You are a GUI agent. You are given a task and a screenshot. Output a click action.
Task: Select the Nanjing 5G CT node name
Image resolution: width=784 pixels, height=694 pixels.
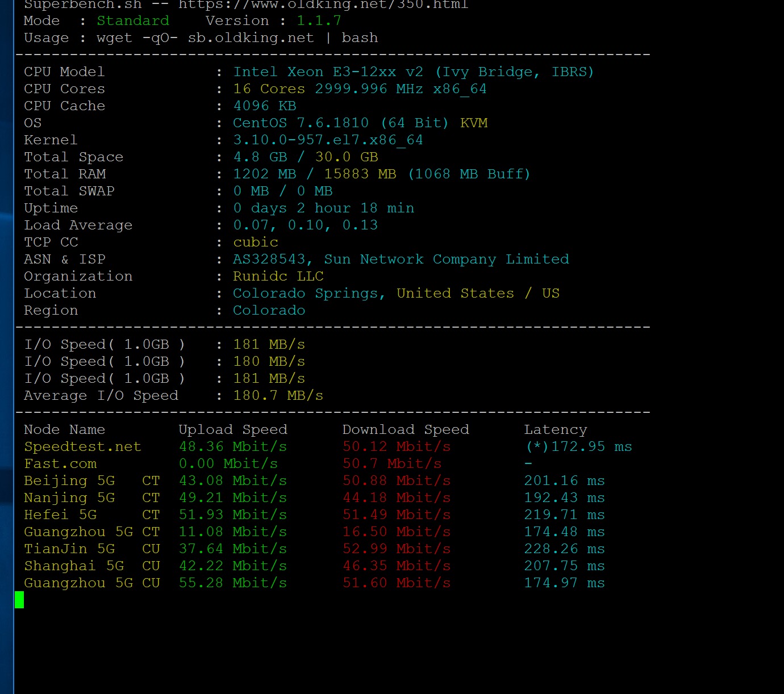tap(92, 498)
